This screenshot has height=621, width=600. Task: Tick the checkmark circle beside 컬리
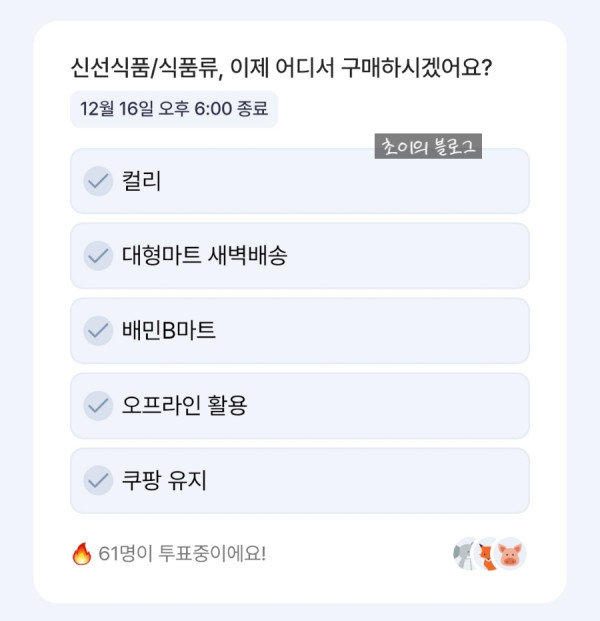pyautogui.click(x=97, y=181)
